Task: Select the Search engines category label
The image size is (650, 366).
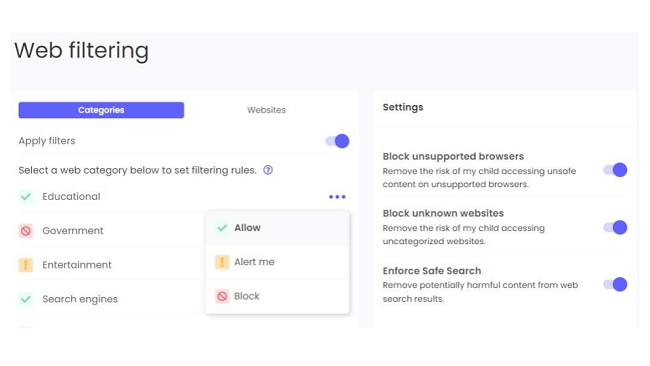Action: 80,299
